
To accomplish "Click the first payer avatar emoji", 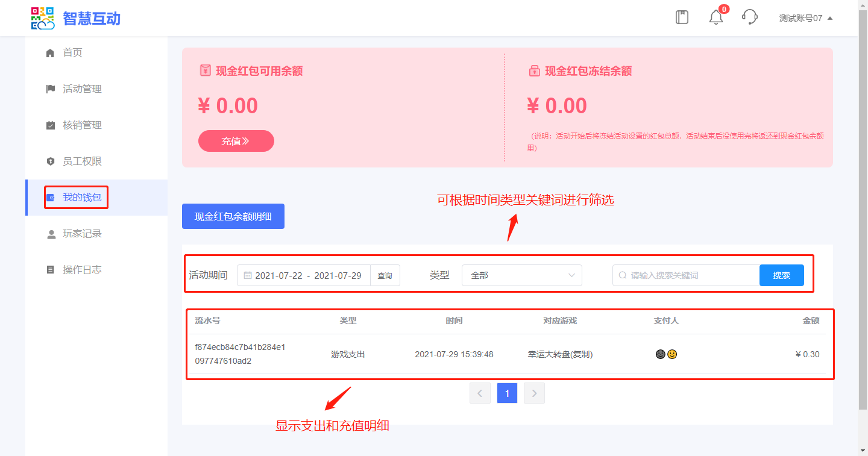I will [661, 354].
